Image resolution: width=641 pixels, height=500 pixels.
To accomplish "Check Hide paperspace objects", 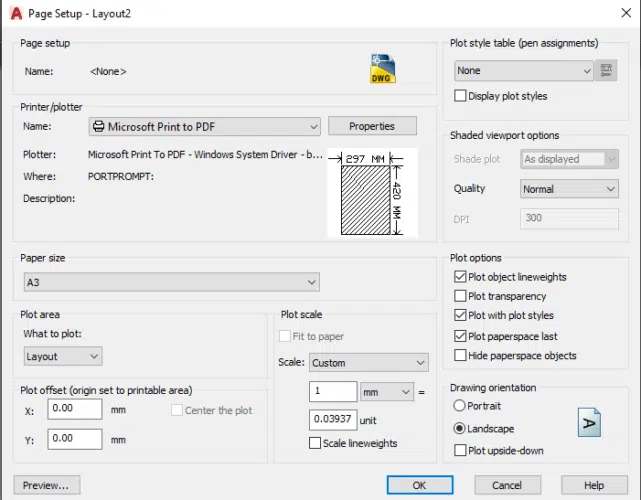I will click(x=460, y=355).
